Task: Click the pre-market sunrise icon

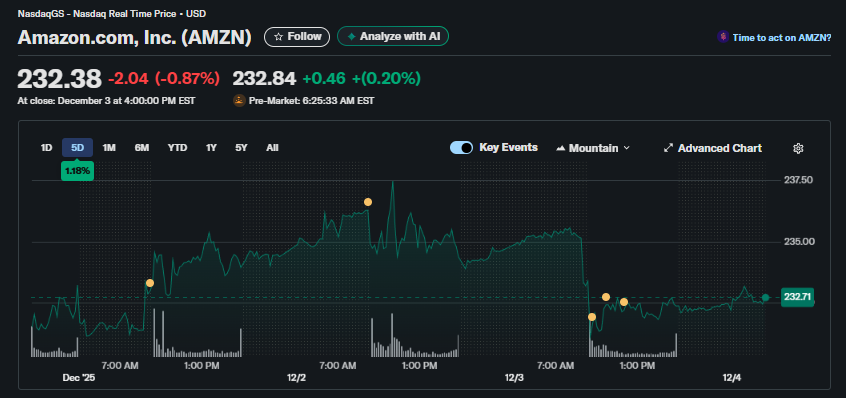Action: pyautogui.click(x=239, y=100)
